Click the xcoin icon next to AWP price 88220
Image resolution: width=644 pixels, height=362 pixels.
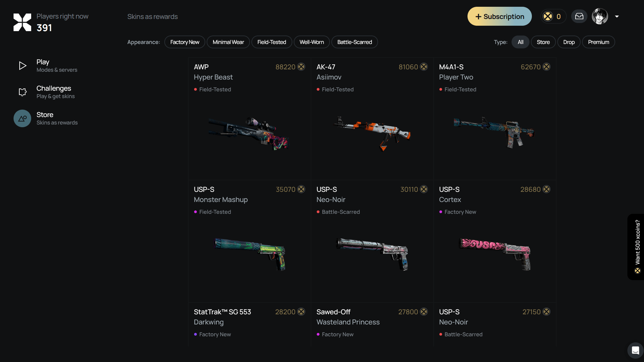(x=301, y=67)
